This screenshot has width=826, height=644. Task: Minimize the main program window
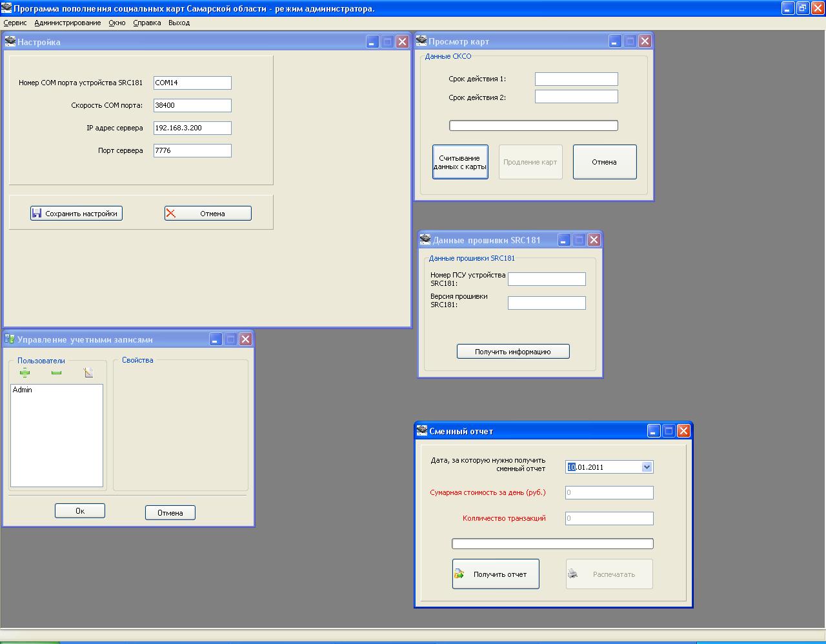coord(788,8)
